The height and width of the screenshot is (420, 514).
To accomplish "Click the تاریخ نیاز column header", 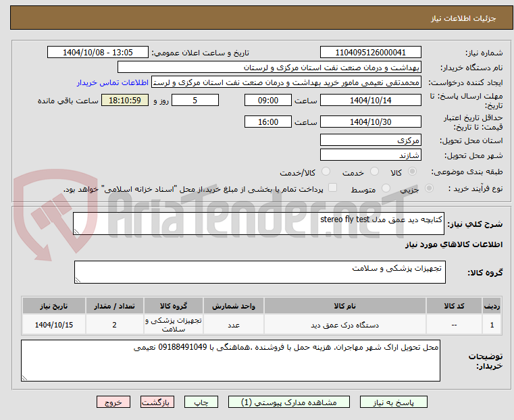I will [54, 306].
